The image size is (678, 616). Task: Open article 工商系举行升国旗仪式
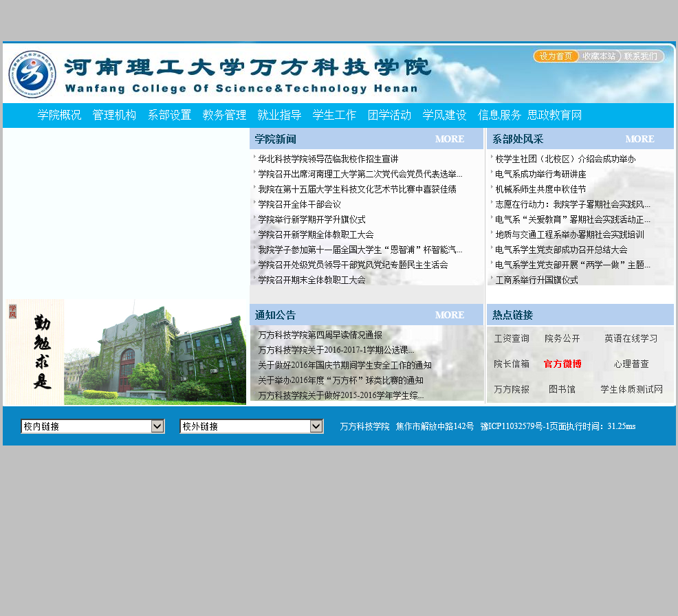[536, 280]
